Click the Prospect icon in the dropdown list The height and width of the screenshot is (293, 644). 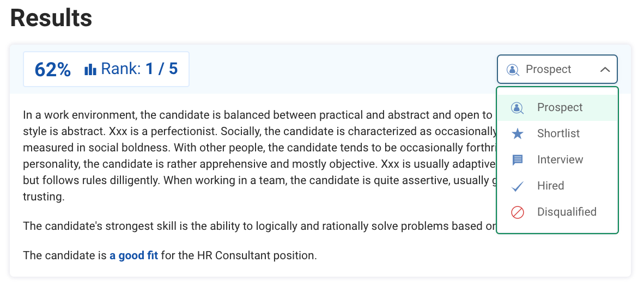[517, 108]
